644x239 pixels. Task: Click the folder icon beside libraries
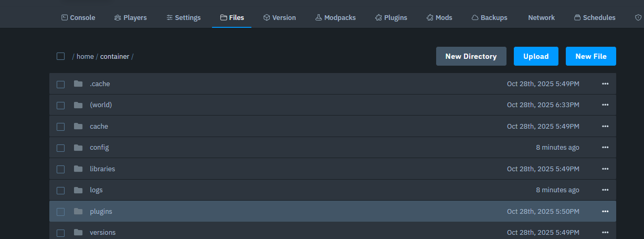(79, 169)
